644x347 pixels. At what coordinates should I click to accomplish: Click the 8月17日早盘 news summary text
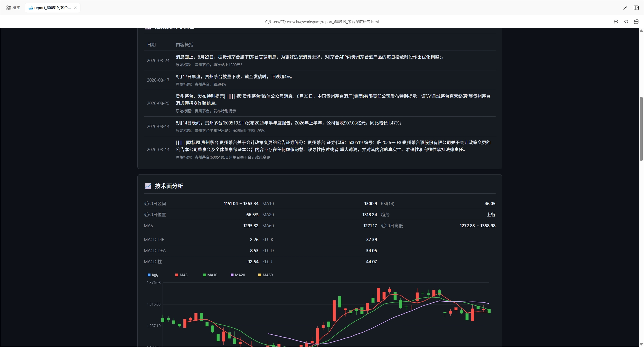pos(234,77)
